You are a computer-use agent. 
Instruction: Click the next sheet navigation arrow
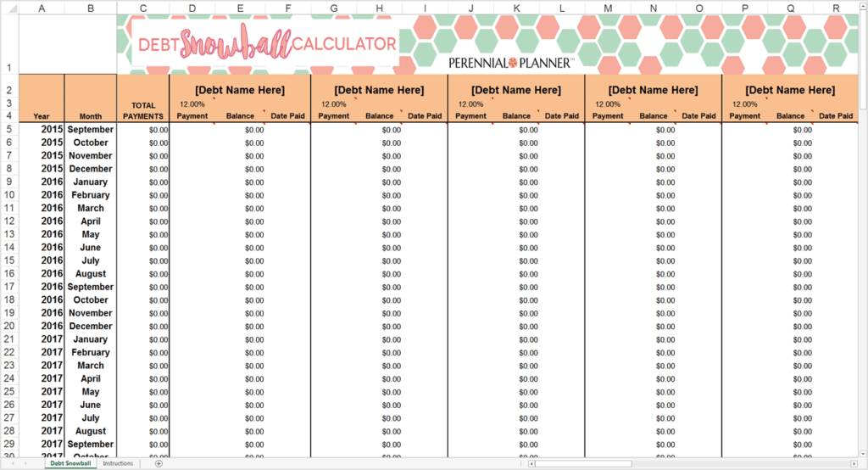click(25, 463)
